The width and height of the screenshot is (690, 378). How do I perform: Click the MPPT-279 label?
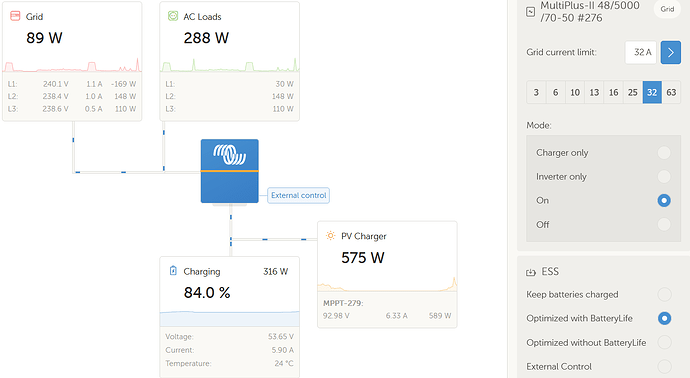343,303
